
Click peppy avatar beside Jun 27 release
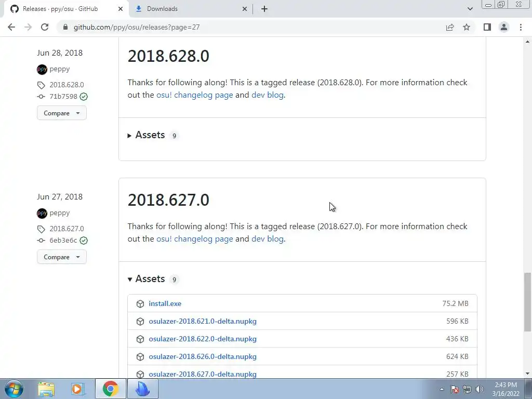pyautogui.click(x=42, y=213)
